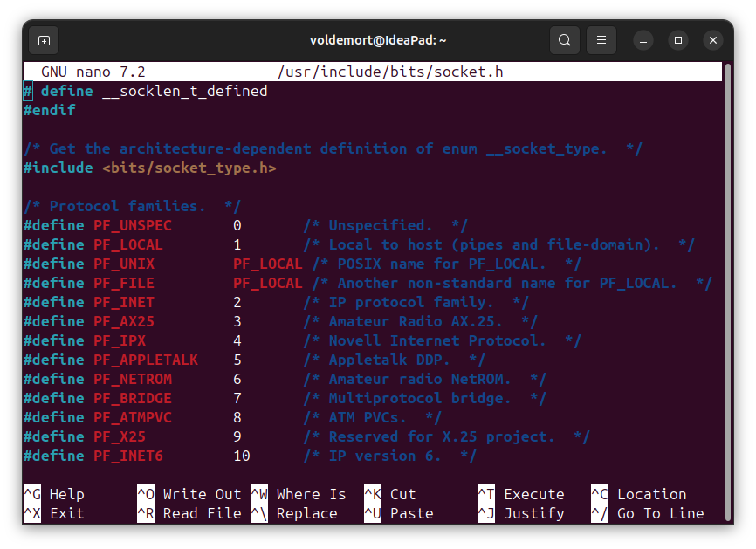756x549 pixels.
Task: Click the /usr/include/bits/socket.h file path
Action: [x=390, y=72]
